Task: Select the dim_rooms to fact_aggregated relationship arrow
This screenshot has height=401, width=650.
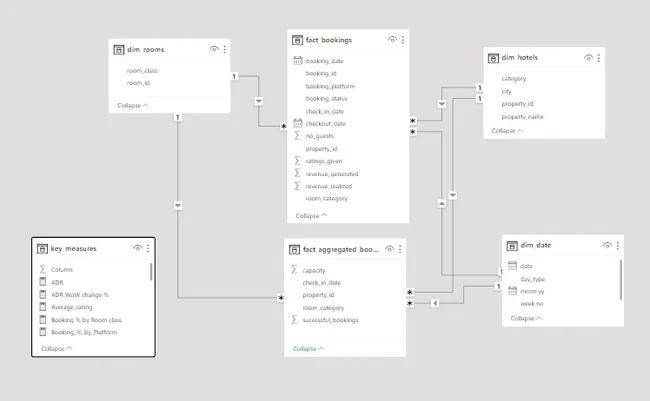Action: (178, 205)
